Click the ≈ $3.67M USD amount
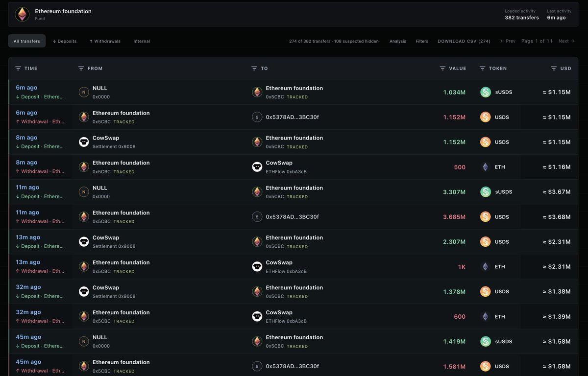Image resolution: width=588 pixels, height=376 pixels. pos(556,192)
